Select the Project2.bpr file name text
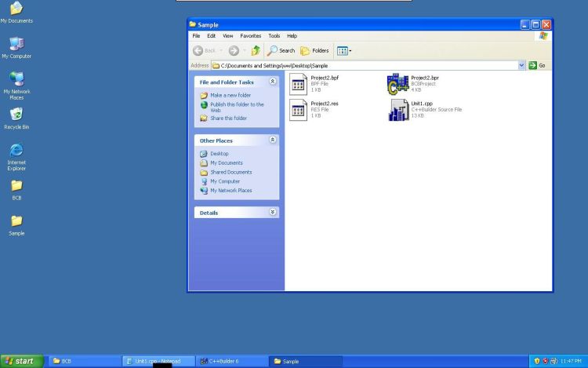This screenshot has width=588, height=368. pos(425,78)
